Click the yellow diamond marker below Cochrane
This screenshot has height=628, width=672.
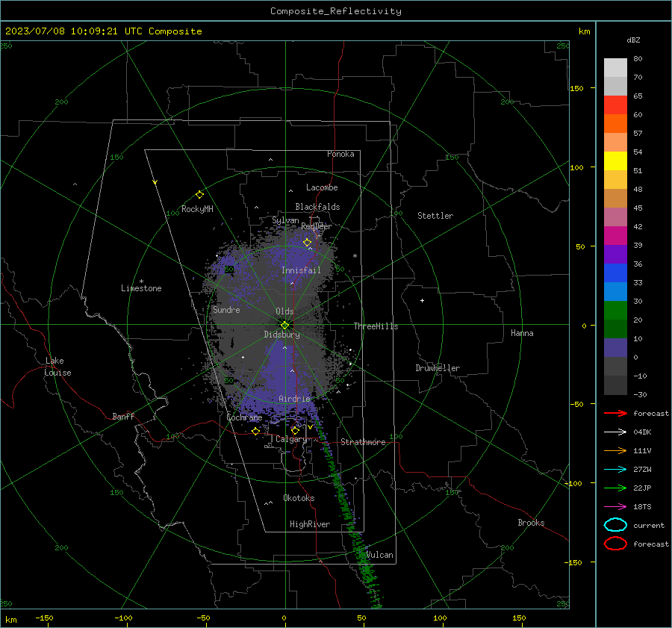[255, 431]
